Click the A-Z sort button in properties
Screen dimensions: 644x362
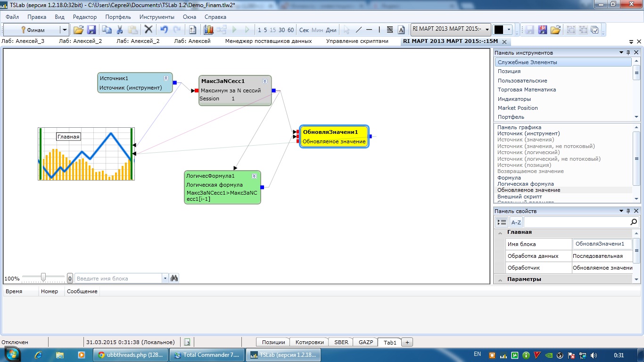(516, 222)
